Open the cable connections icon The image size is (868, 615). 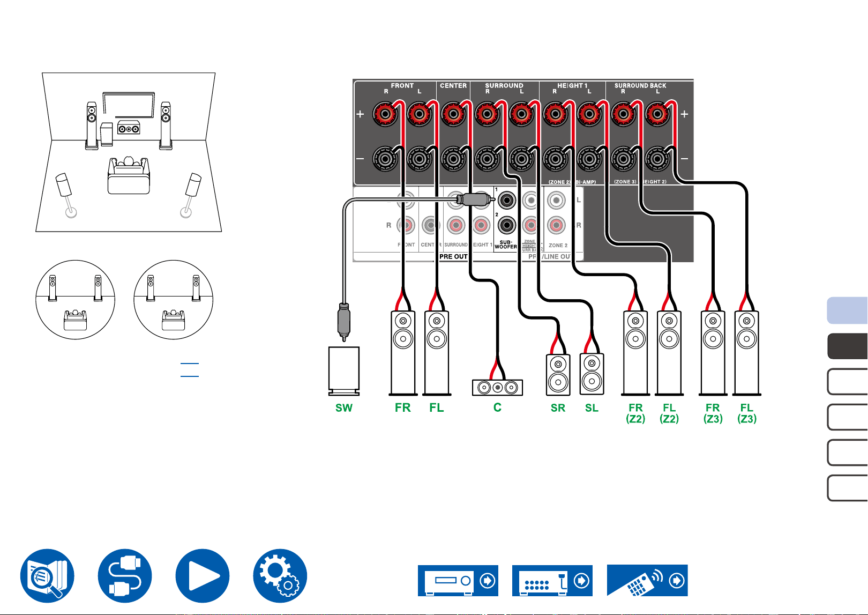point(125,575)
